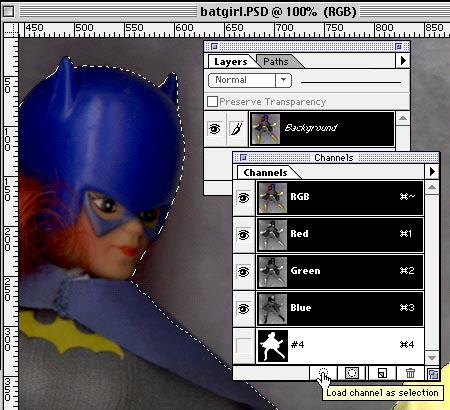The image size is (450, 410).
Task: Open the Channels palette flyout menu arrow
Action: tap(432, 172)
